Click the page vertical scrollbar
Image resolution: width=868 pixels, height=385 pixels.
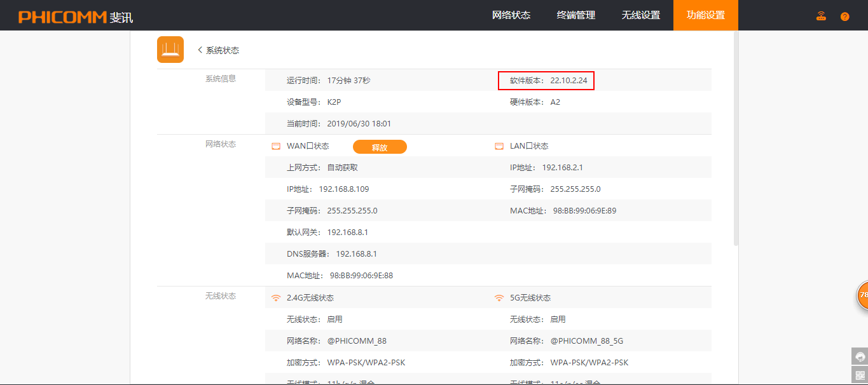[736, 140]
